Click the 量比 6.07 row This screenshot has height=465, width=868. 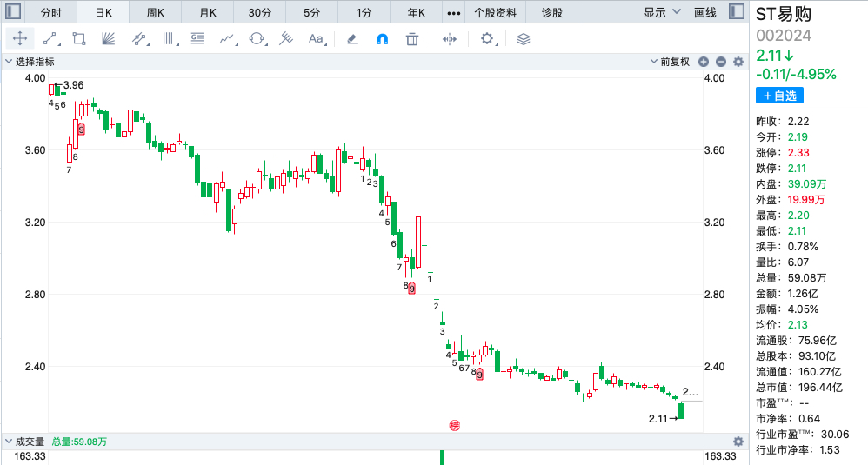tap(782, 262)
